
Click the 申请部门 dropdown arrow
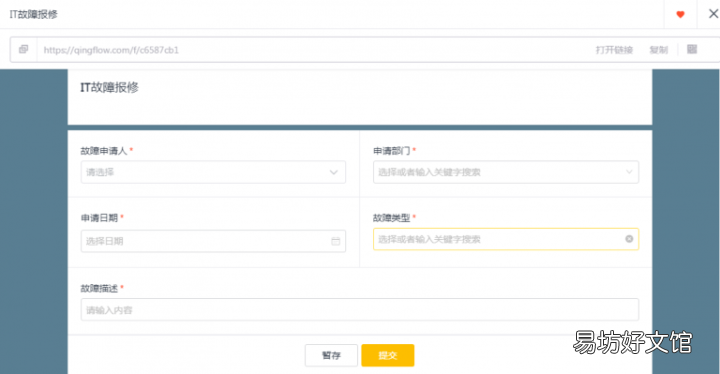click(x=629, y=172)
